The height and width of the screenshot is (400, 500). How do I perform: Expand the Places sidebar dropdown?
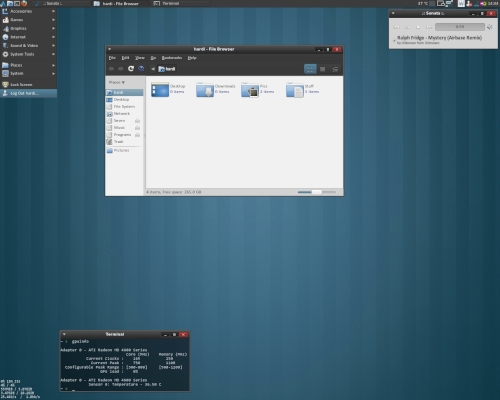(117, 82)
